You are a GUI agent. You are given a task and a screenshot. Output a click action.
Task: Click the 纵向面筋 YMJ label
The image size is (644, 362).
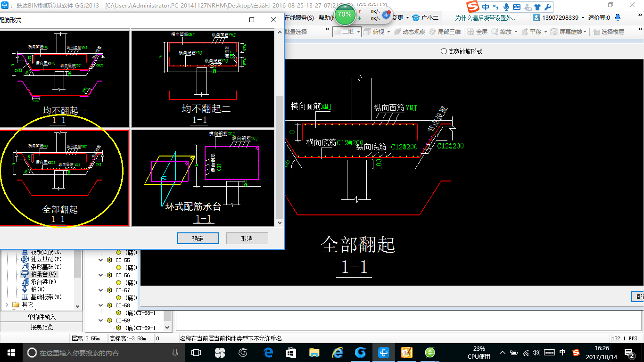395,108
